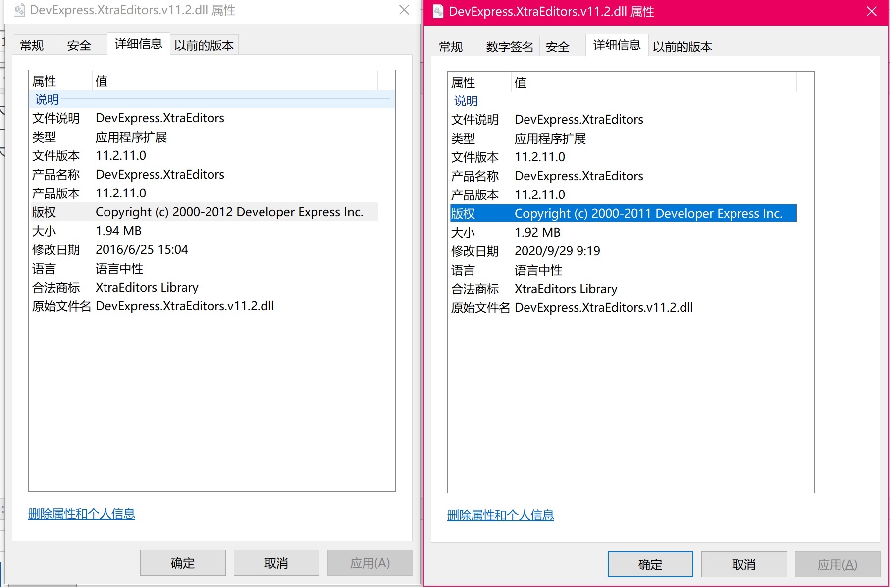Click 删除属性和个人信息 link below the 2016 file details
This screenshot has height=588, width=893.
coord(82,514)
